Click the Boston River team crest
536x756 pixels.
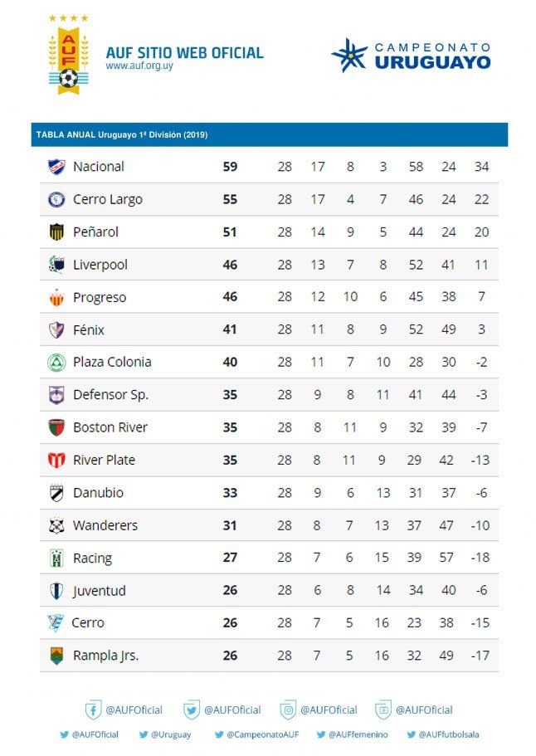point(56,428)
